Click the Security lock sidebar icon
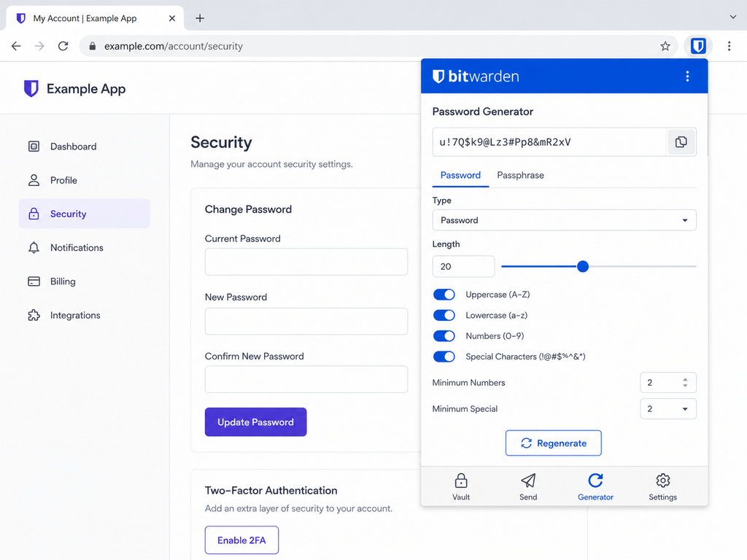 point(34,214)
